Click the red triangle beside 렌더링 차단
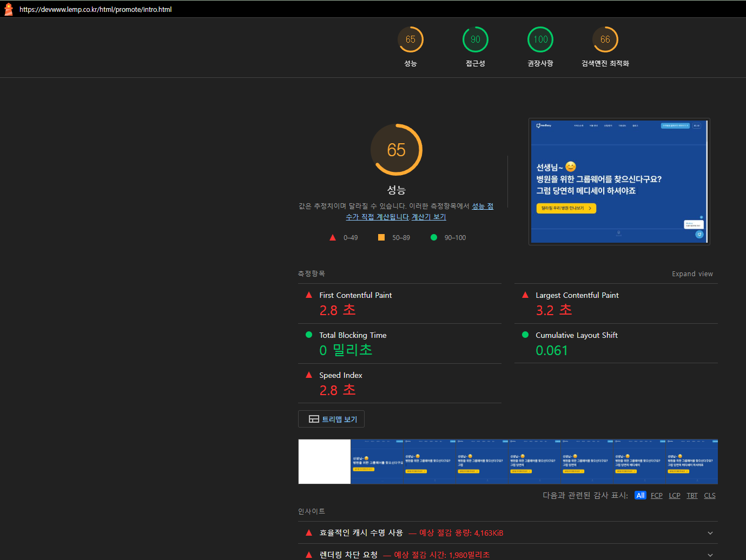 pos(309,555)
